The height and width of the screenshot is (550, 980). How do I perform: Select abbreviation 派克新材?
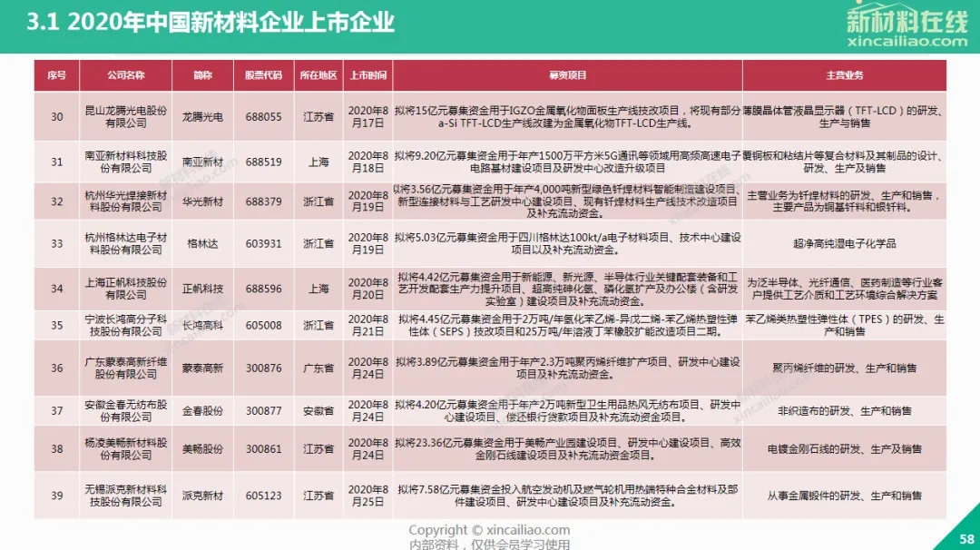click(x=202, y=496)
